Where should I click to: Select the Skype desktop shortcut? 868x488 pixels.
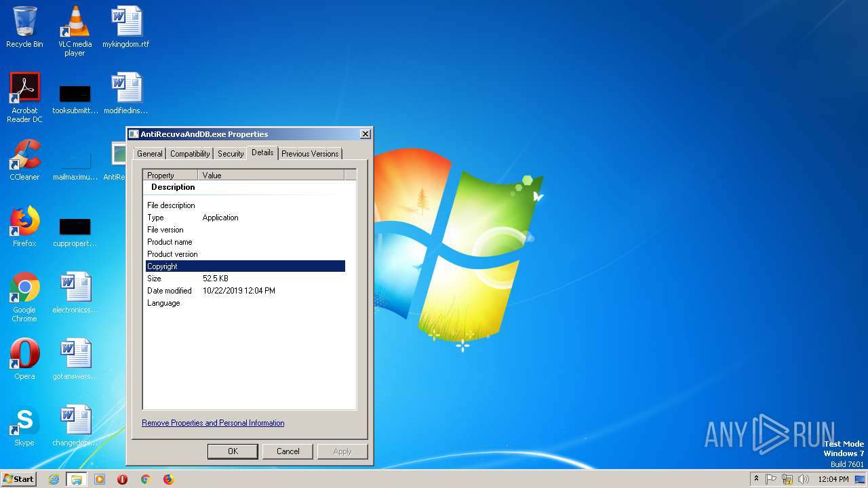click(24, 426)
